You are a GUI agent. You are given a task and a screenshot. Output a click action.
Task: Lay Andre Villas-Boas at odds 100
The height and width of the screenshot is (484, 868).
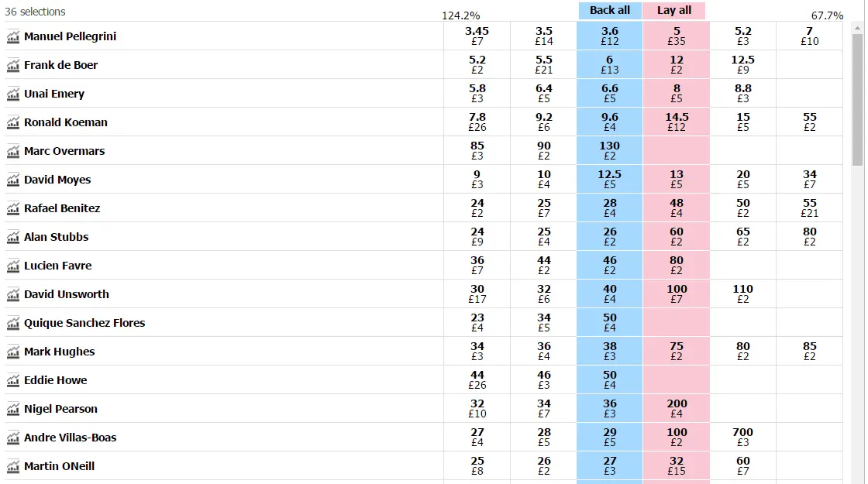677,438
